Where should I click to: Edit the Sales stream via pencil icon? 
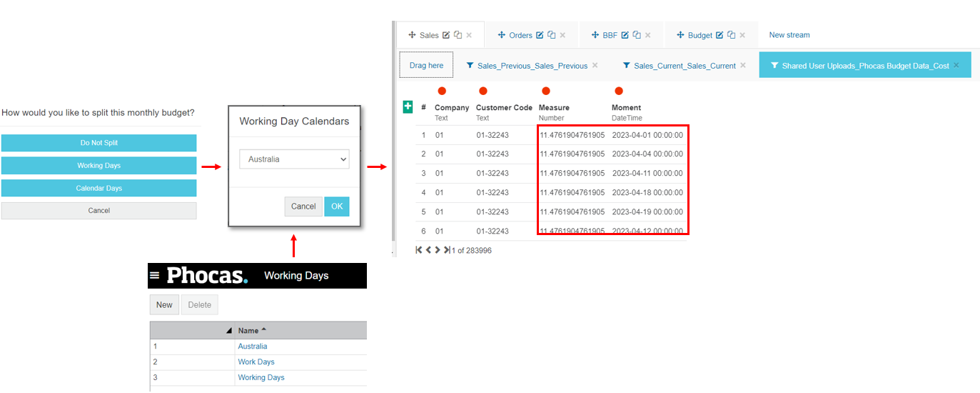coord(446,35)
